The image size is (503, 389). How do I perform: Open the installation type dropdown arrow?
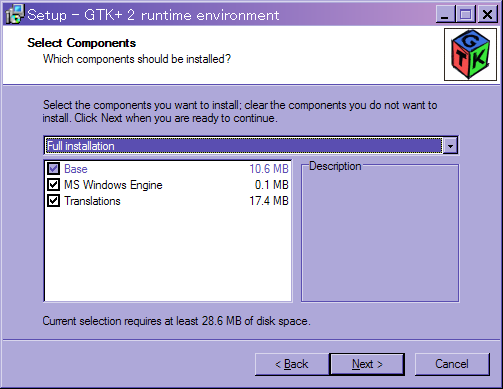450,146
